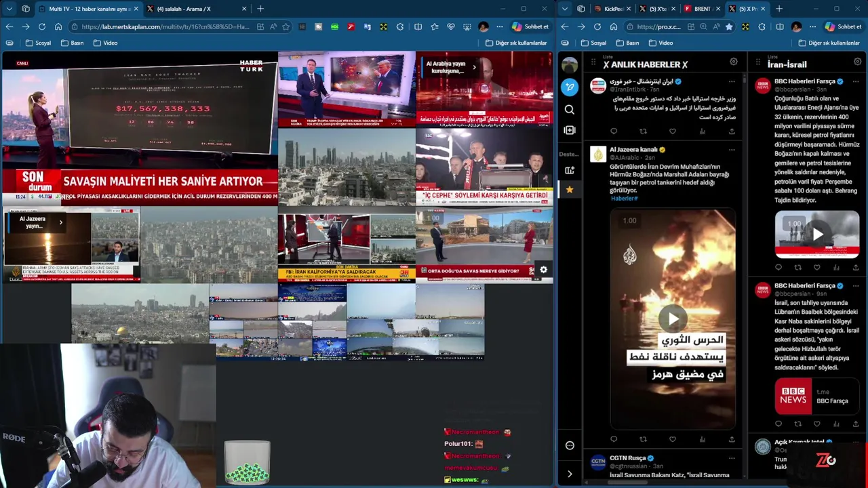
Task: Open Diğer sık kullanılanlar folder, left window
Action: pyautogui.click(x=516, y=43)
